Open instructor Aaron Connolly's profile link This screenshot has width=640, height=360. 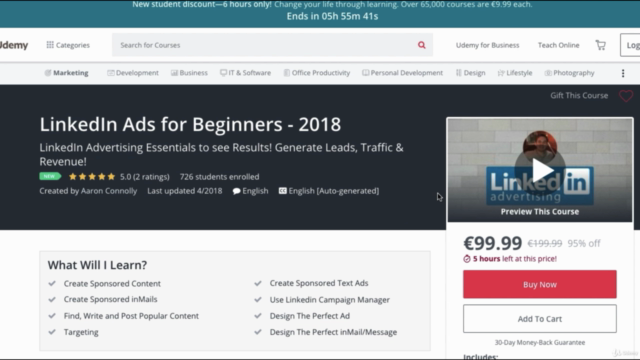tap(109, 191)
